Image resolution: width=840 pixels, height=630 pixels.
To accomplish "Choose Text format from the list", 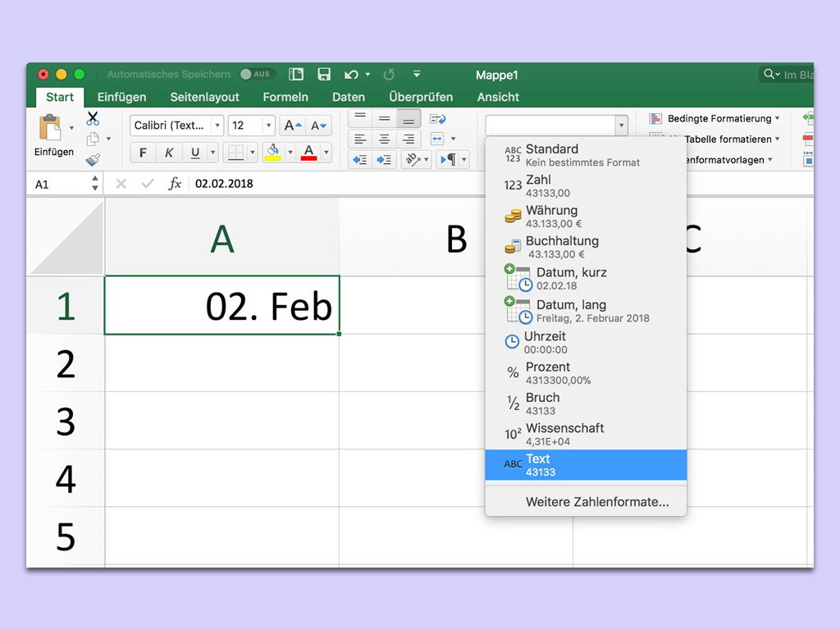I will pos(585,465).
